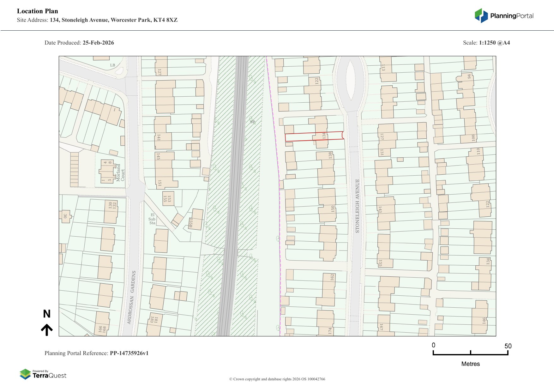Viewport: 554px width, 392px height.
Task: Click the Crown copyright notice text
Action: click(277, 379)
